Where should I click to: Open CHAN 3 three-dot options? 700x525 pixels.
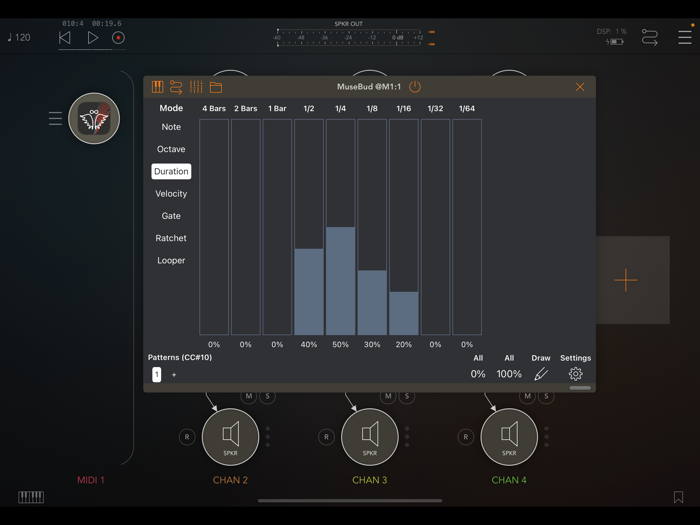[x=407, y=437]
